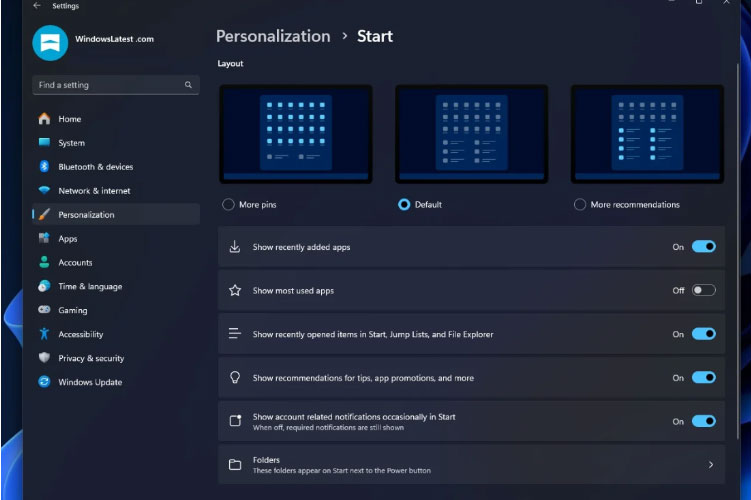Enable Show most used apps toggle
This screenshot has height=500, width=751.
click(704, 290)
